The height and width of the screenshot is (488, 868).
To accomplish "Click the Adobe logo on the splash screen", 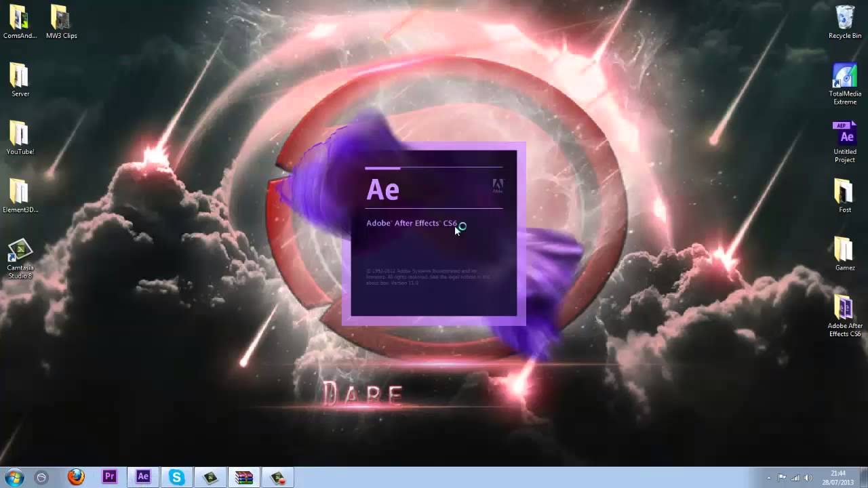I will pos(497,186).
